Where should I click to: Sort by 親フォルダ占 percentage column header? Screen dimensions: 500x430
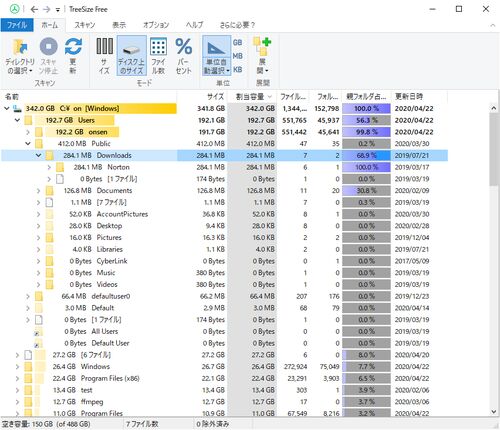pos(367,97)
